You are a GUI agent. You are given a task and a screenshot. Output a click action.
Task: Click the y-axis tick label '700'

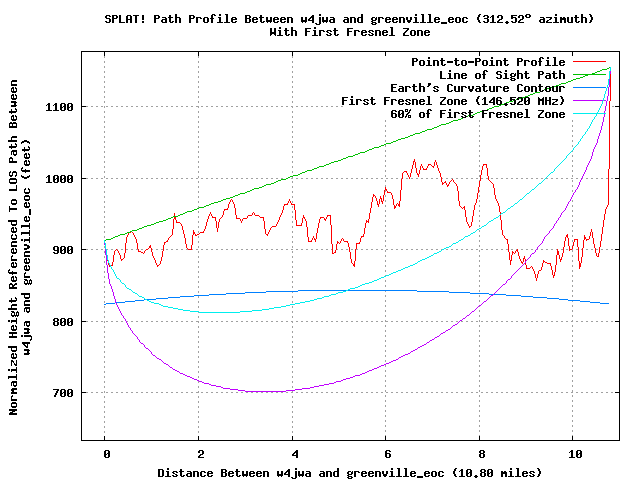pos(63,393)
